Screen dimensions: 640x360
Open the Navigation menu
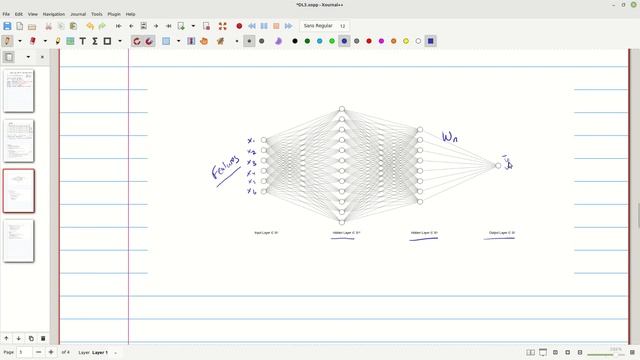click(54, 14)
